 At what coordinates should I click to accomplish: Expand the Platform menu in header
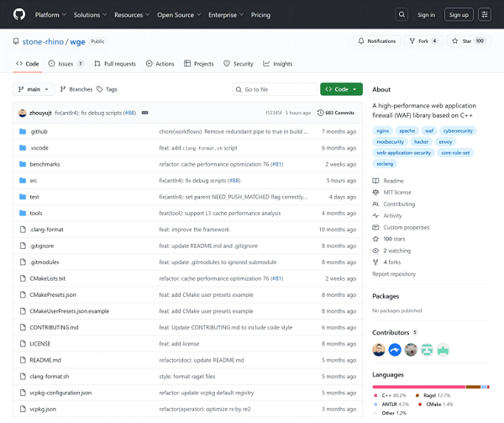click(x=50, y=14)
